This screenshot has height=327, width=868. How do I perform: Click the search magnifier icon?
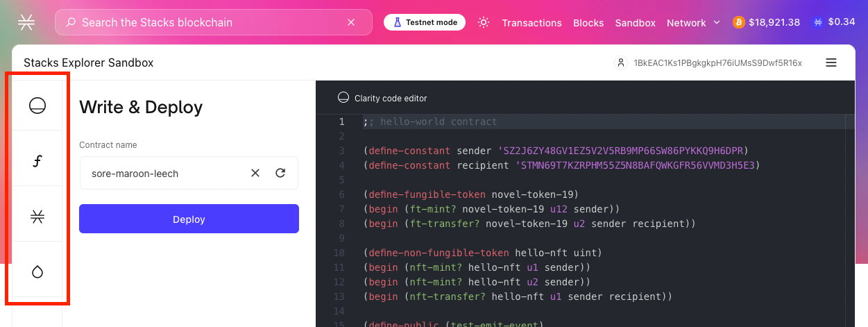[x=71, y=22]
